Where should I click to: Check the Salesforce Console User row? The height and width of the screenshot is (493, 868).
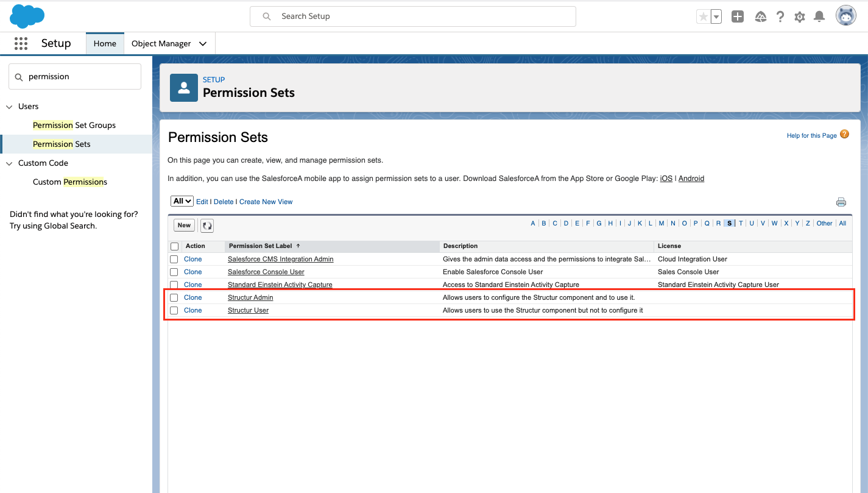(x=174, y=272)
